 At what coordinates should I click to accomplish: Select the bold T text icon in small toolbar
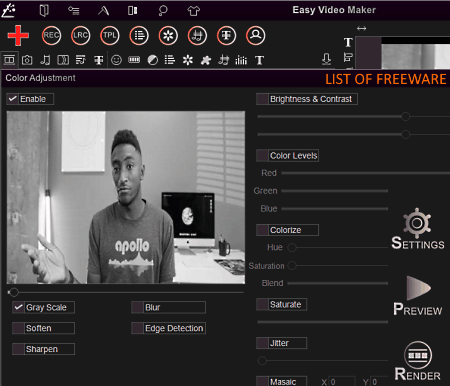click(x=259, y=60)
